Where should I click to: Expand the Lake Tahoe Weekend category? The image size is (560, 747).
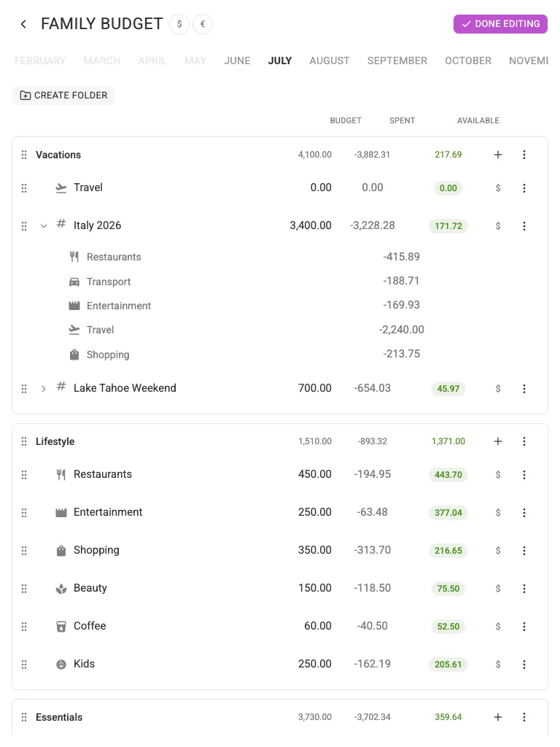[43, 389]
